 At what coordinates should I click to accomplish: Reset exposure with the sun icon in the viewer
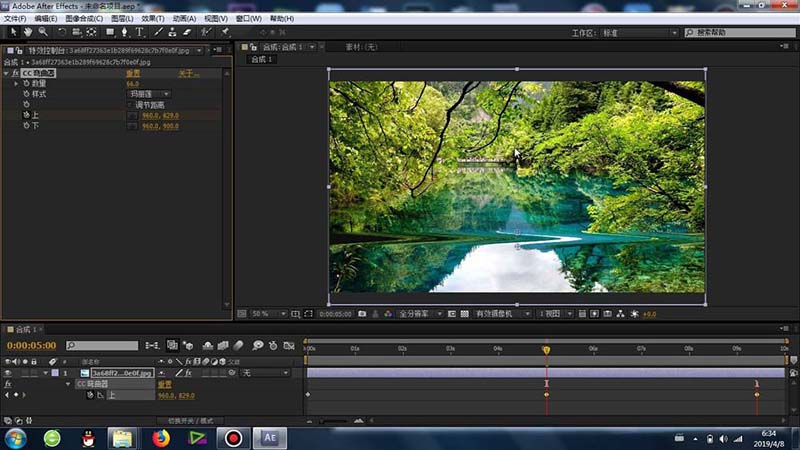pyautogui.click(x=634, y=314)
